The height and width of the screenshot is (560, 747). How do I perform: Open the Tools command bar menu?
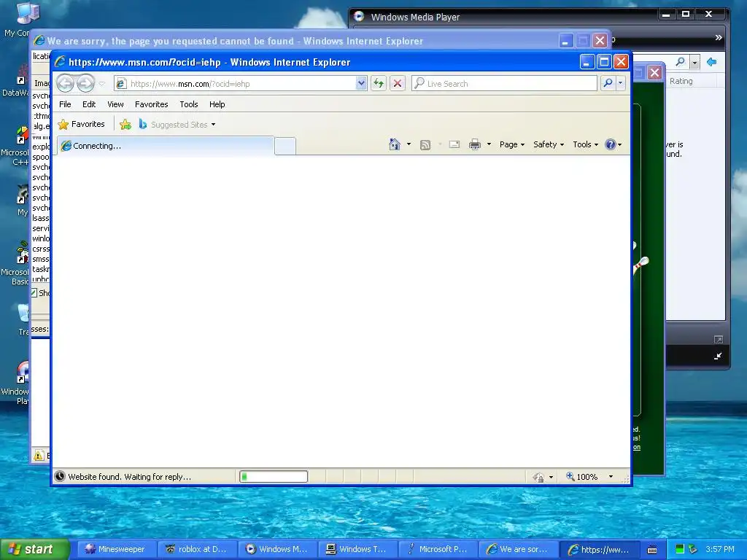pyautogui.click(x=586, y=144)
